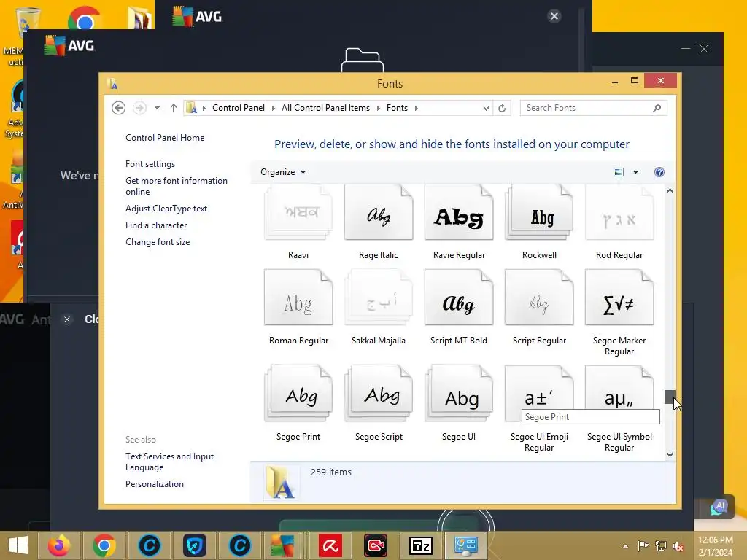Image resolution: width=747 pixels, height=560 pixels.
Task: Expand the view options dropdown arrow
Action: [635, 172]
